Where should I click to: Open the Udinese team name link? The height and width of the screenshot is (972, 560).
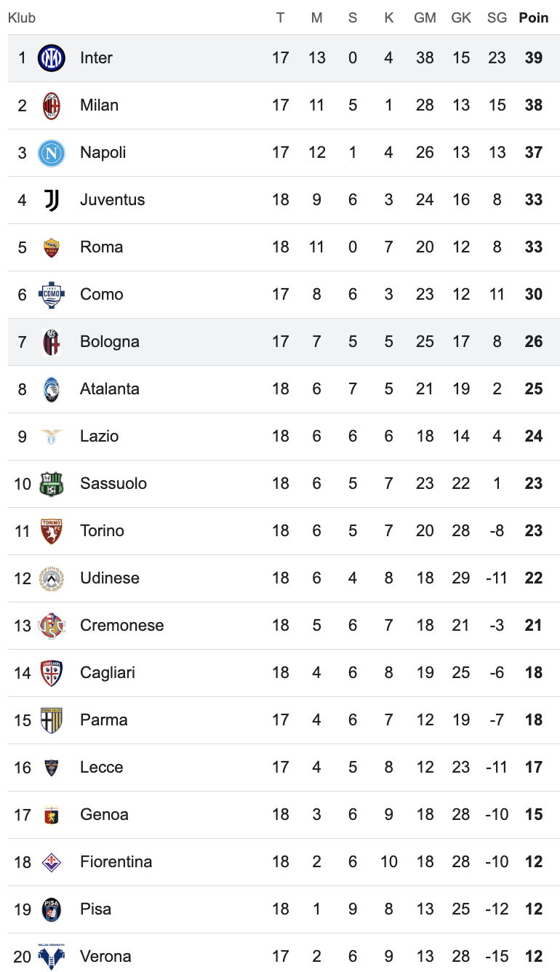point(109,578)
